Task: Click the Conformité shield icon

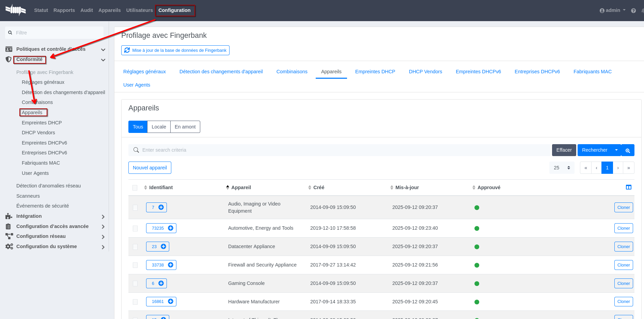Action: [9, 59]
